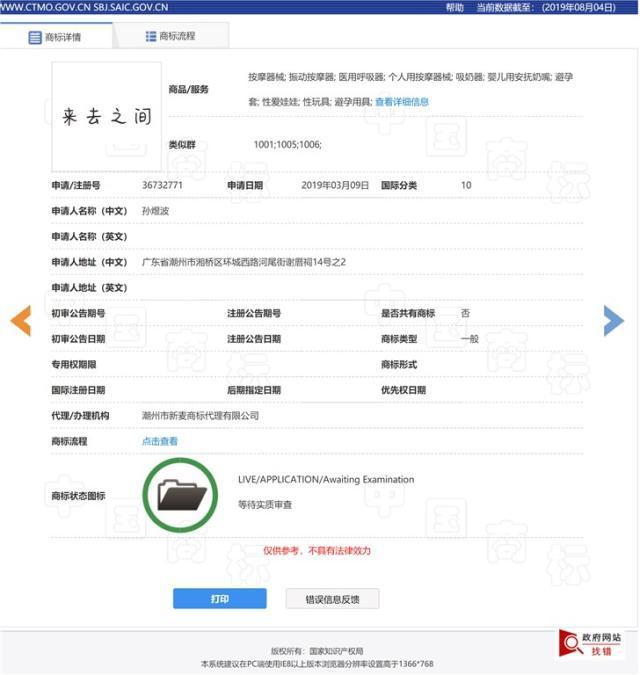Click the LIVE/APPLICATION/Awaiting Examination status text
640x675 pixels.
click(325, 480)
